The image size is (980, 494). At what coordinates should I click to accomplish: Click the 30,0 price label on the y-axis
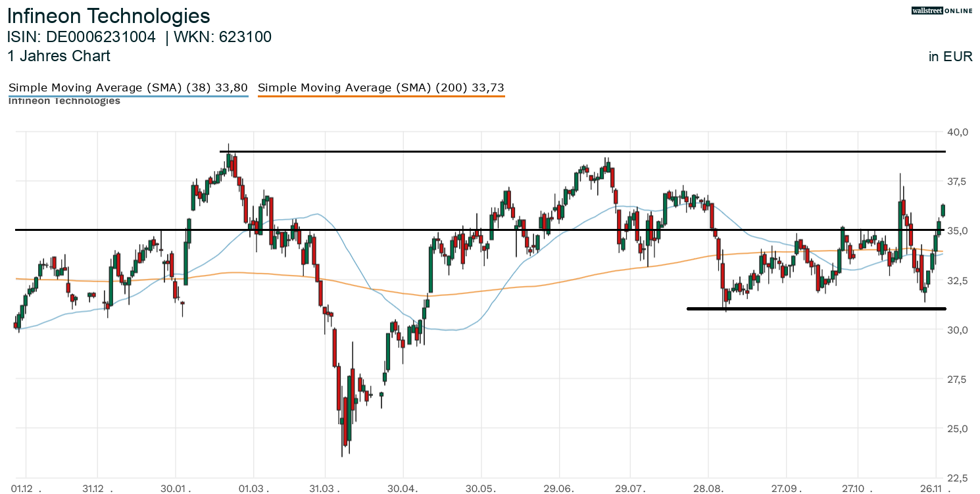tap(958, 330)
